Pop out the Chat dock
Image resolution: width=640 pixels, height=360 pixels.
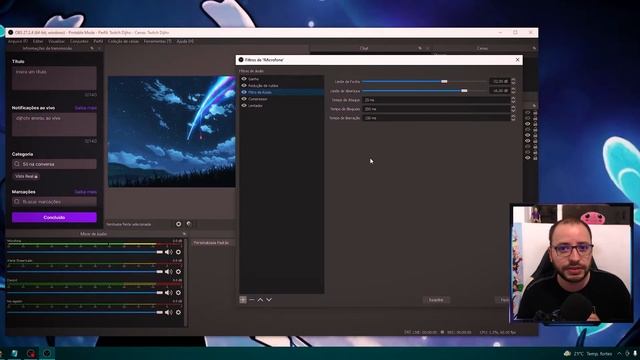click(420, 48)
